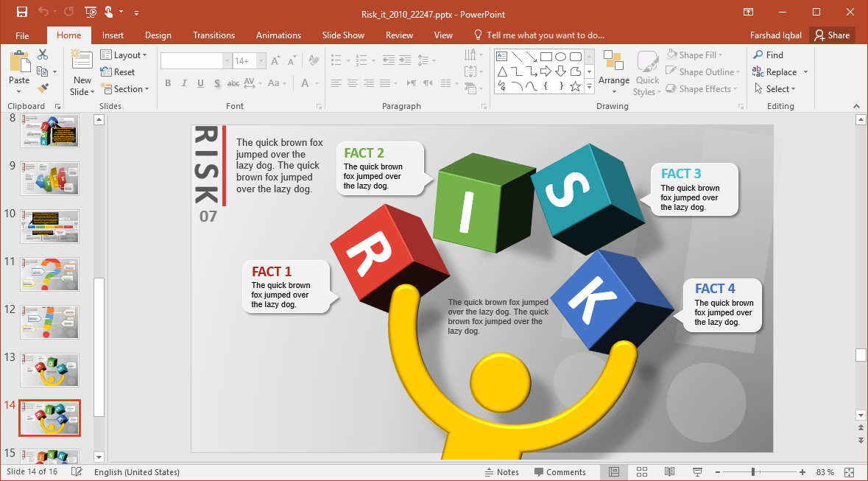Screen dimensions: 868x481
Task: Switch to the Animations tab
Action: 278,35
